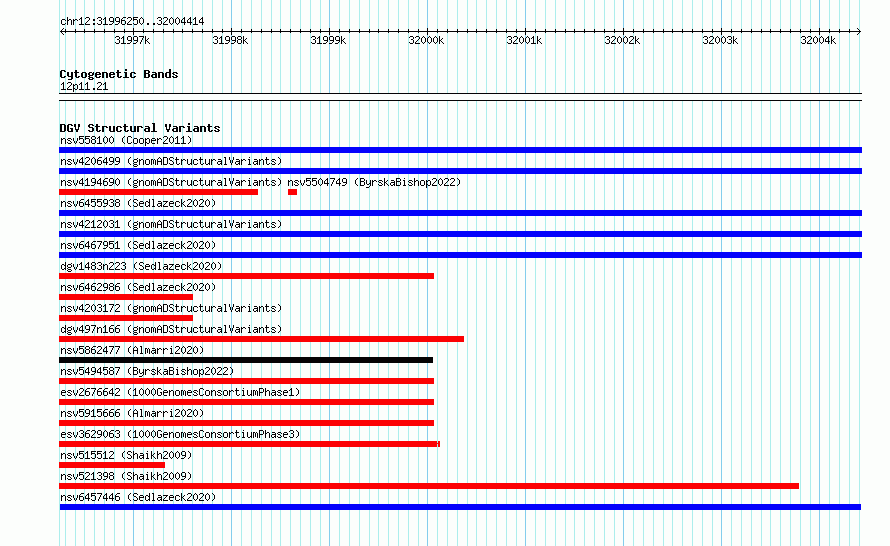
Task: Click the black bar under nsv5862477
Action: pyautogui.click(x=246, y=360)
